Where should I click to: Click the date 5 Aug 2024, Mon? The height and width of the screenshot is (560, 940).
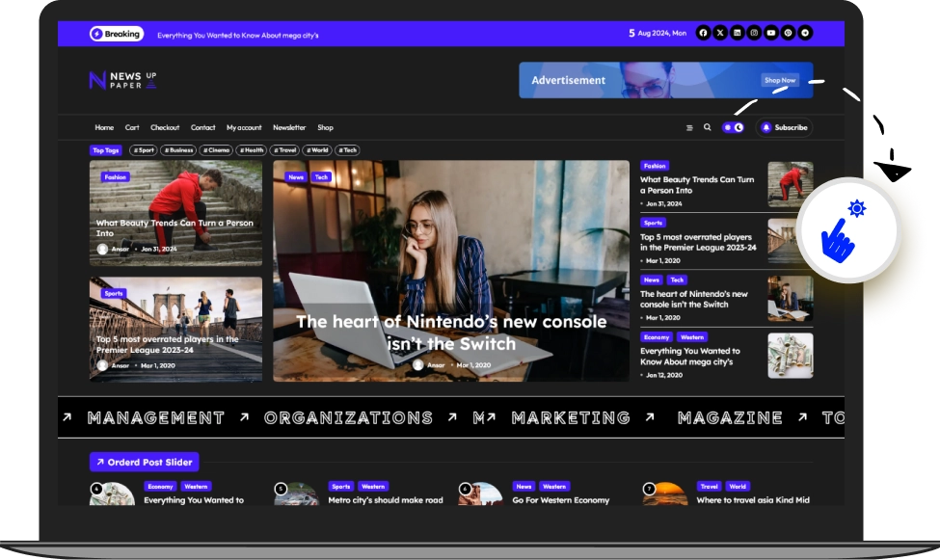pyautogui.click(x=658, y=33)
